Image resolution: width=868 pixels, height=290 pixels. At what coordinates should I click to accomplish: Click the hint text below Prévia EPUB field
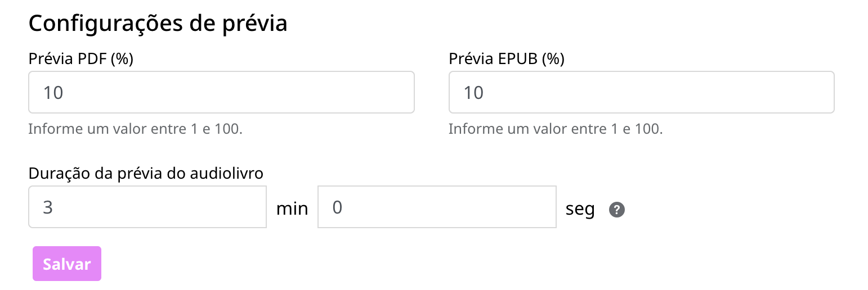(556, 129)
